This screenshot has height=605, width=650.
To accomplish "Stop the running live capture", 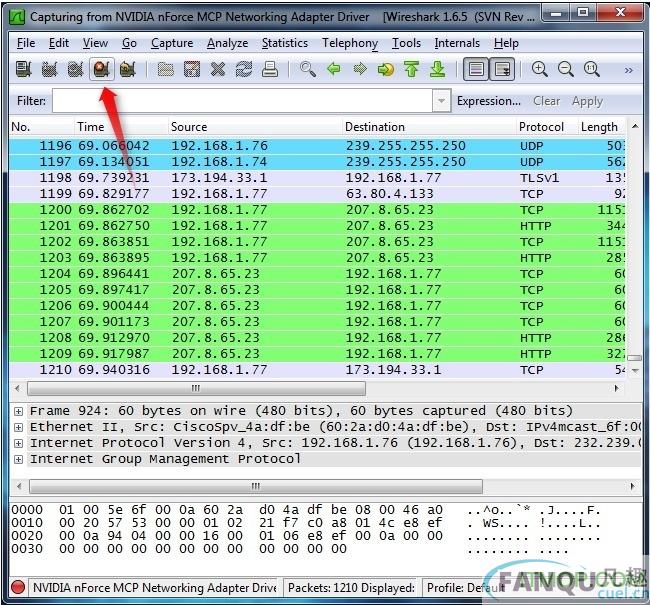I will [102, 69].
